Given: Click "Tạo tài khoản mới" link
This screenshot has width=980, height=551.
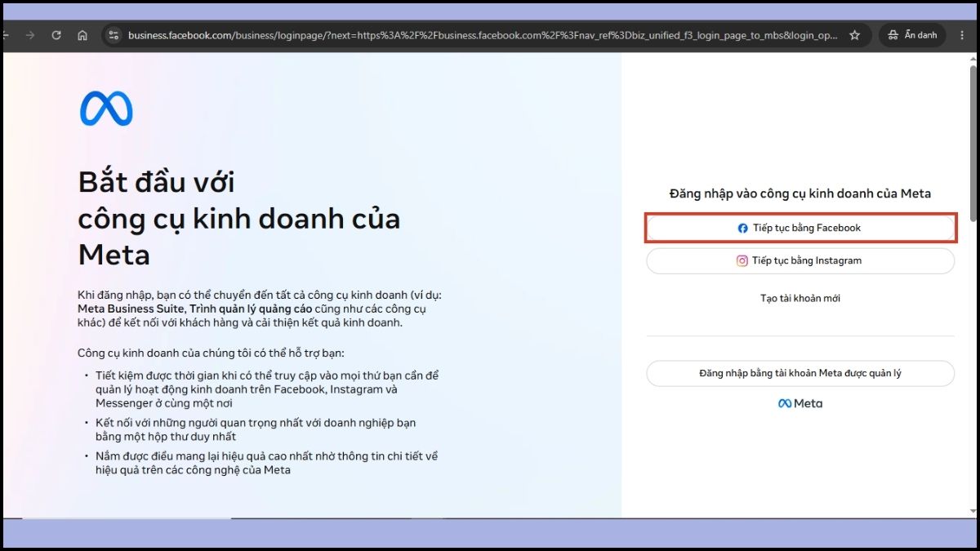Looking at the screenshot, I should coord(800,298).
